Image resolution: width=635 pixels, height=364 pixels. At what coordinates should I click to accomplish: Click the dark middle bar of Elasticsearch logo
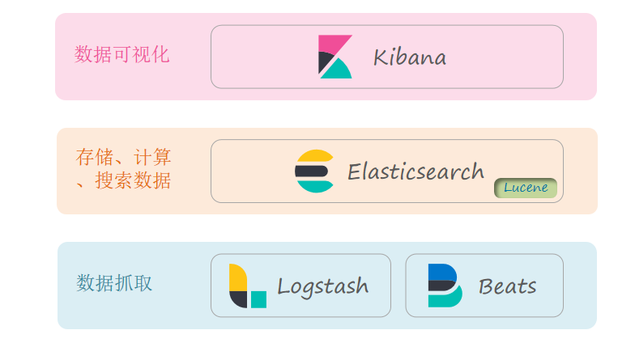tap(311, 171)
